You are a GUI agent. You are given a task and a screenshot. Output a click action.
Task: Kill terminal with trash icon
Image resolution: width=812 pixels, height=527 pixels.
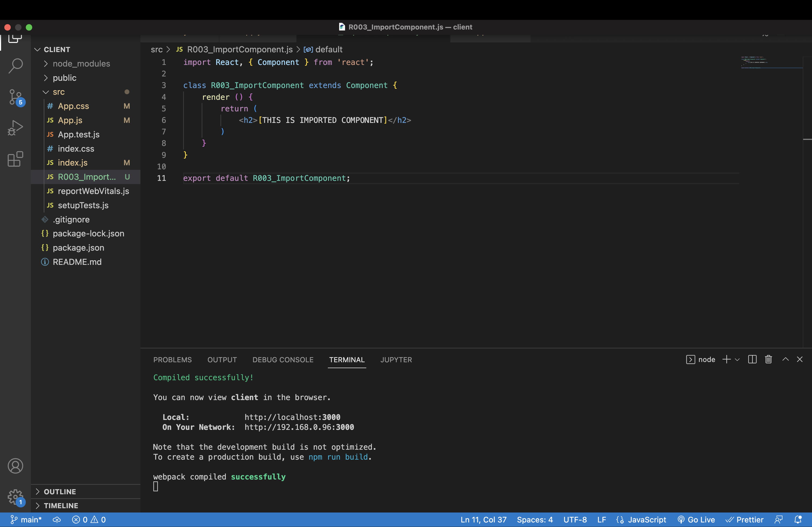click(x=768, y=359)
